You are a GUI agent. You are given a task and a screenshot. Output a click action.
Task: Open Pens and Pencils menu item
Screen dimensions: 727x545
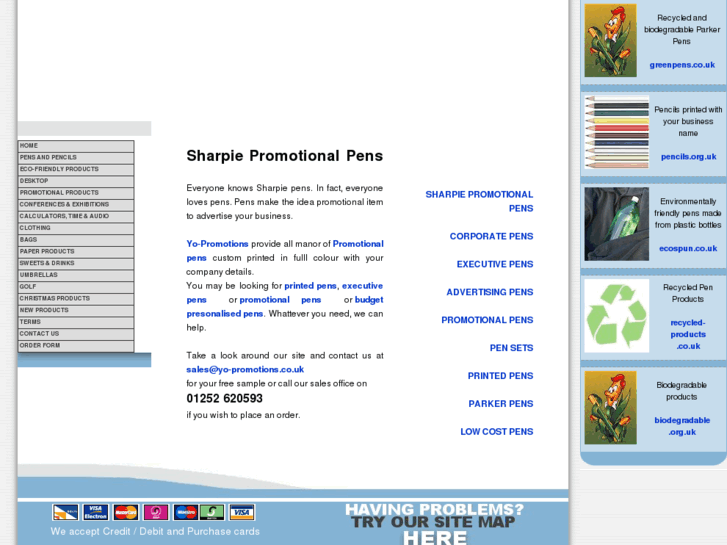76,158
